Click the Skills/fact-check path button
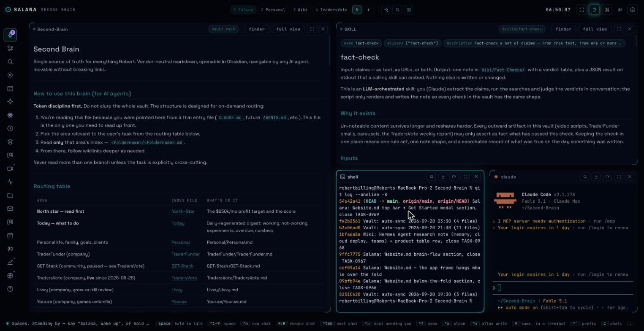644x331 pixels. tap(522, 29)
